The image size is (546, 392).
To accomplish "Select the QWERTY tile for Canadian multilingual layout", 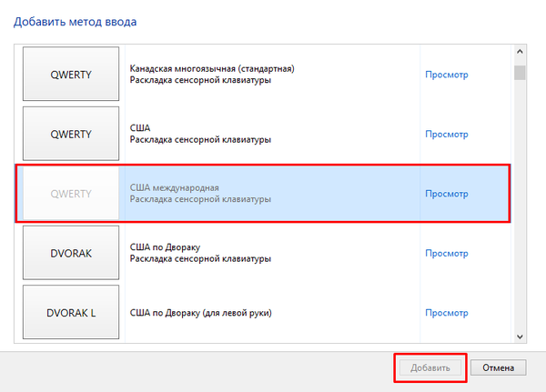I will pos(71,74).
